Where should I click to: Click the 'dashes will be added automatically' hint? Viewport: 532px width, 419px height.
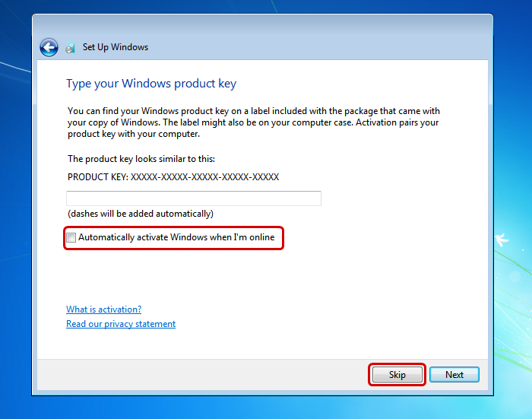tap(141, 214)
